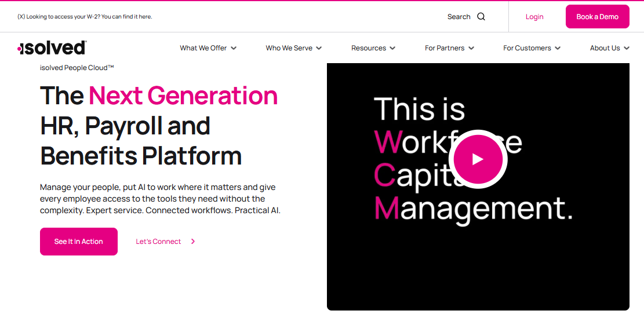Click the Search text label

click(459, 17)
